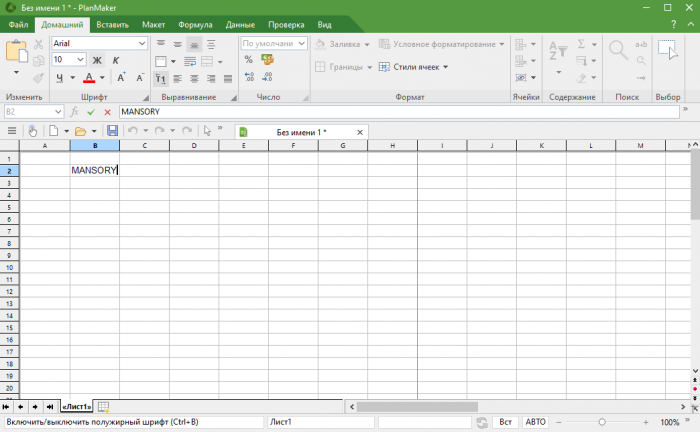Image resolution: width=700 pixels, height=432 pixels.
Task: Toggle bold formatting (Ж)
Action: point(97,60)
